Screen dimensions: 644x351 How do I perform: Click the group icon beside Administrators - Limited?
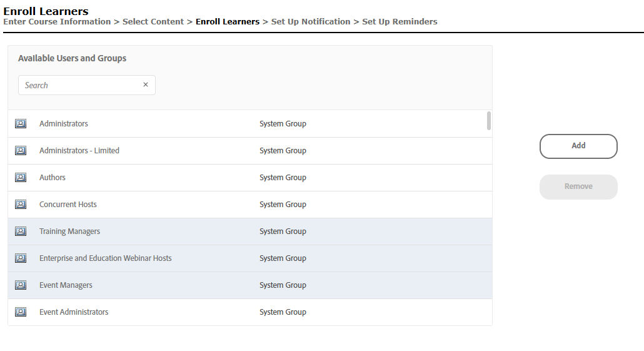click(x=21, y=151)
